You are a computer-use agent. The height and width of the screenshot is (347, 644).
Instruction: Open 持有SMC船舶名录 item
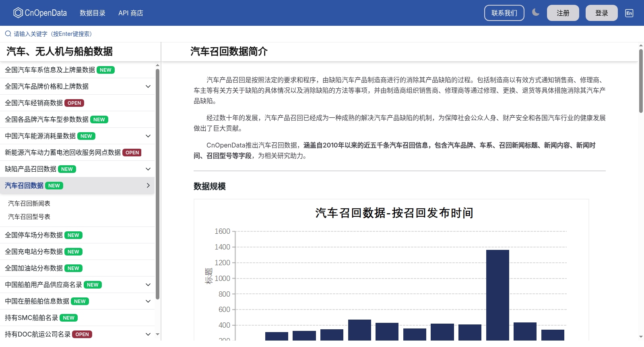tap(77, 318)
